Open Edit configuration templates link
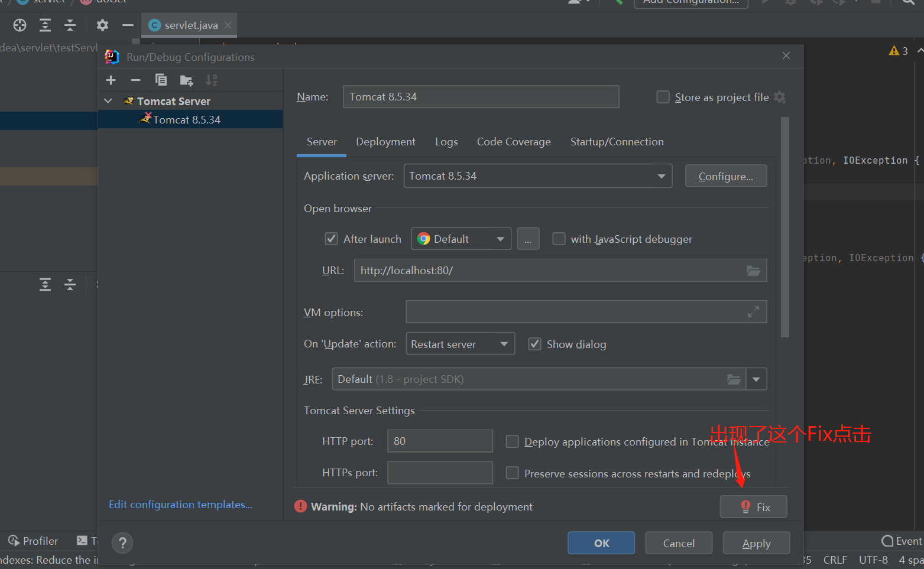Screen dimensions: 924x569 [x=180, y=505]
